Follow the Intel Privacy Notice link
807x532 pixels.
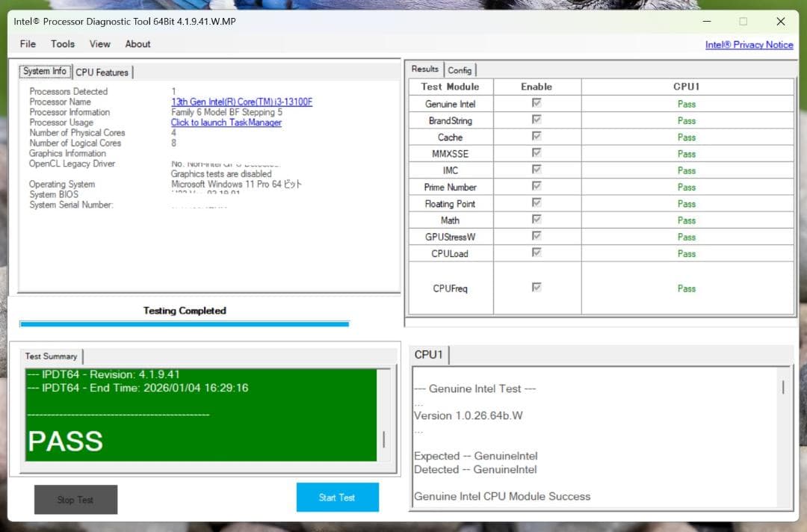749,45
